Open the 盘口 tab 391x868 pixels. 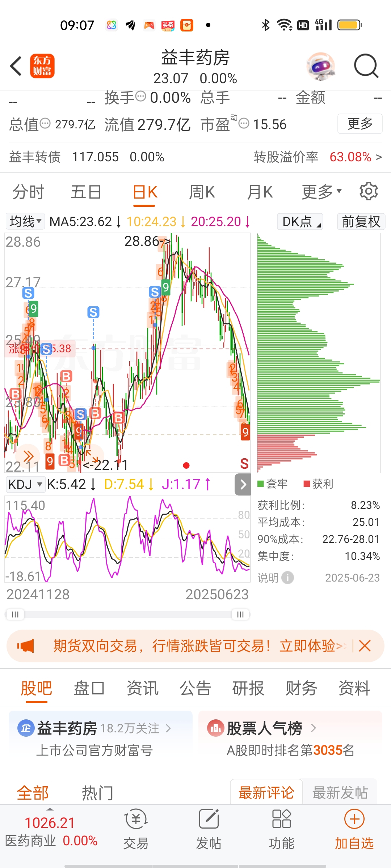pos(89,688)
